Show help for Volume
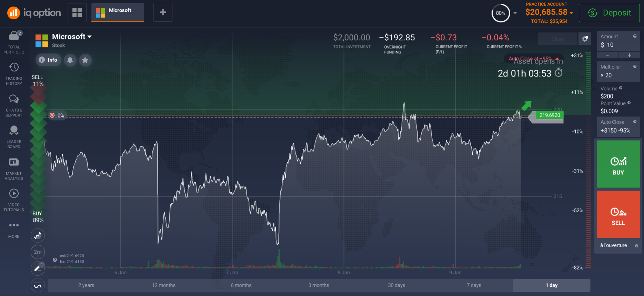This screenshot has height=296, width=644. [621, 88]
